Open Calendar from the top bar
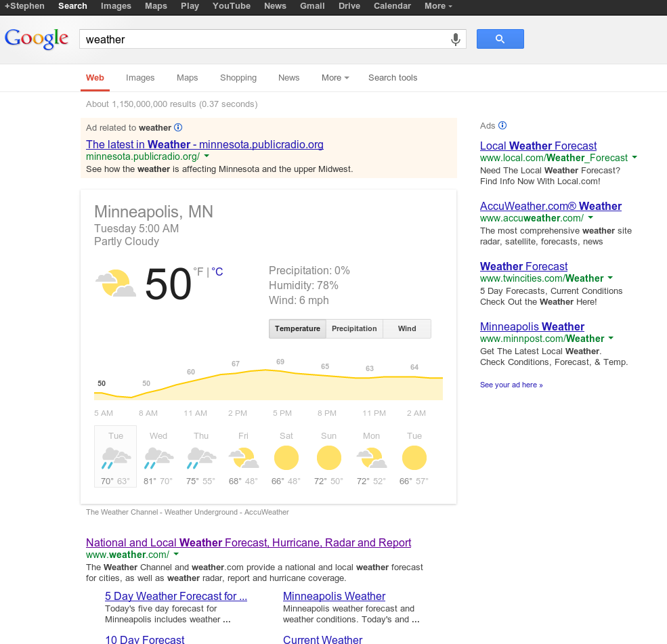667x644 pixels. coord(392,6)
